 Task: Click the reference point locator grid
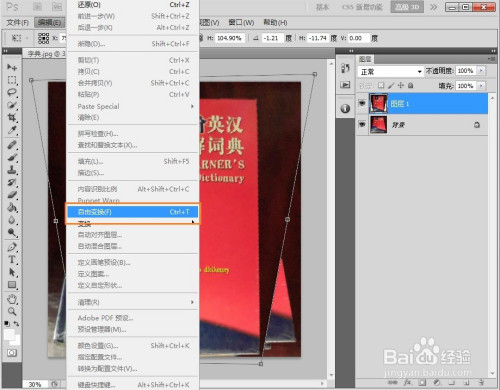point(43,38)
